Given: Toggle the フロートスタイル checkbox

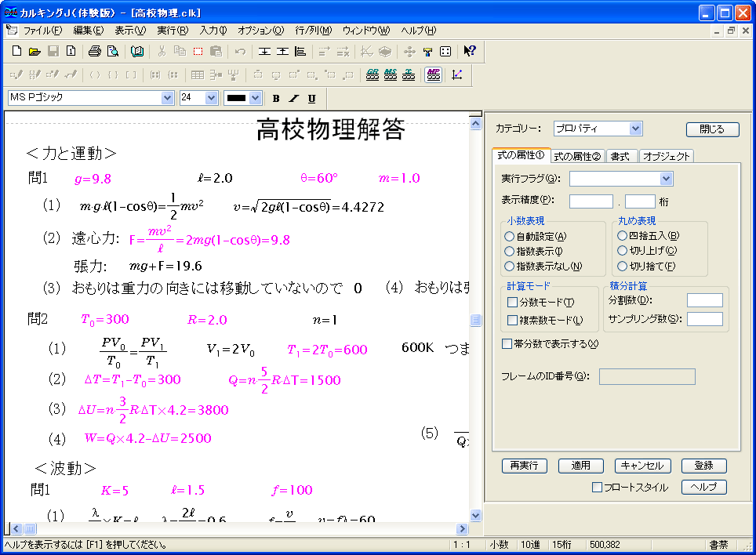Looking at the screenshot, I should [x=597, y=487].
